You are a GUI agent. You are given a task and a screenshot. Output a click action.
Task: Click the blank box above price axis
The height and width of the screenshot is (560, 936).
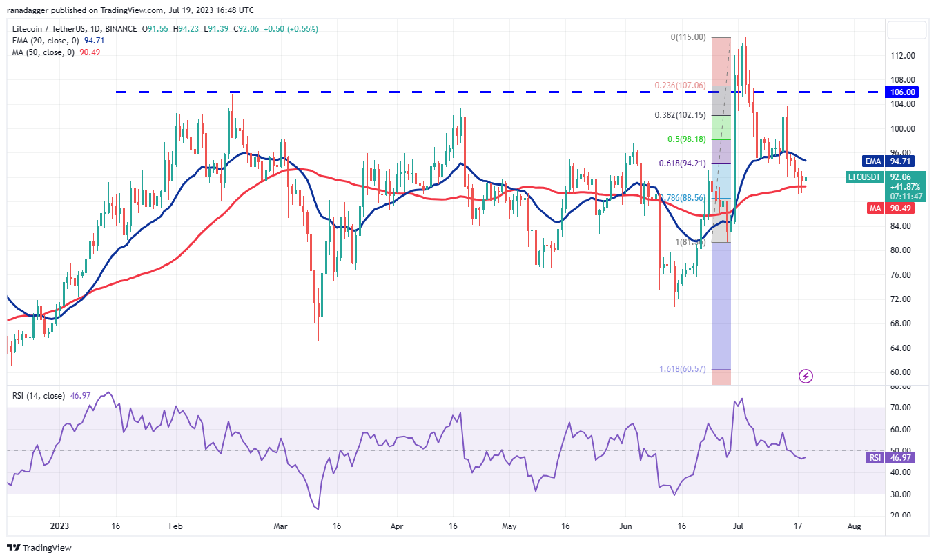click(906, 30)
